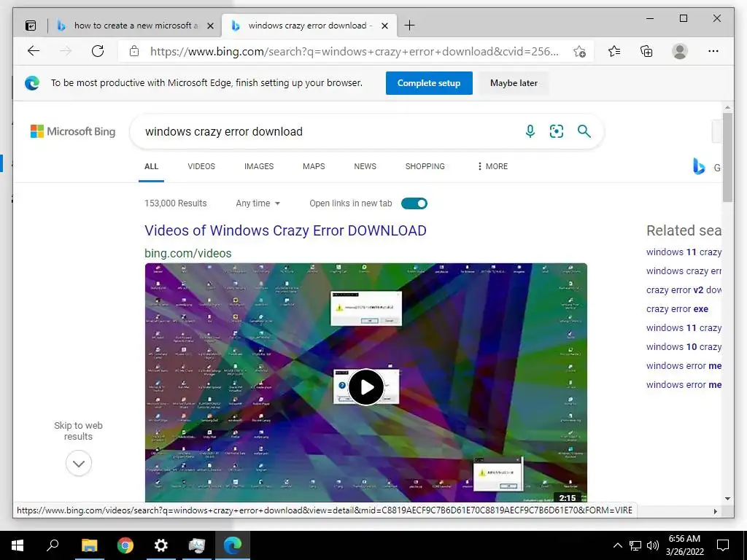Image resolution: width=747 pixels, height=560 pixels.
Task: Expand the MORE search categories menu
Action: [x=492, y=166]
